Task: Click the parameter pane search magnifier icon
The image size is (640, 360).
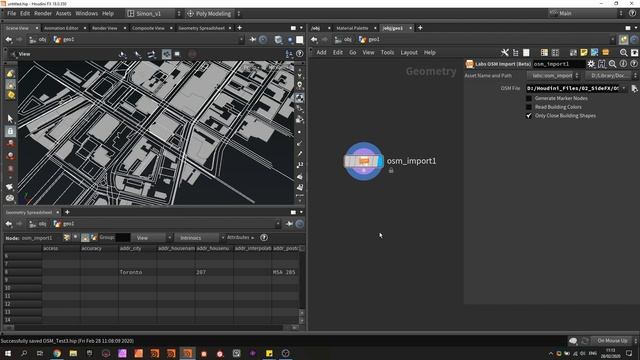Action: click(612, 64)
